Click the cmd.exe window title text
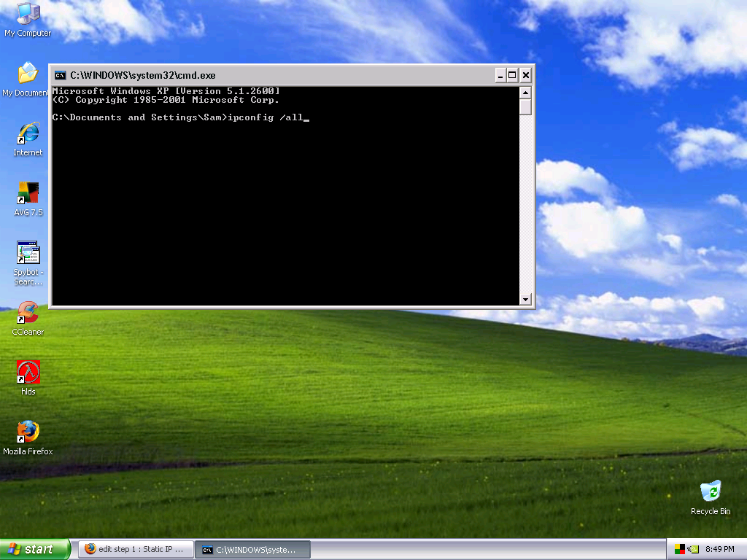The height and width of the screenshot is (560, 747). point(143,75)
